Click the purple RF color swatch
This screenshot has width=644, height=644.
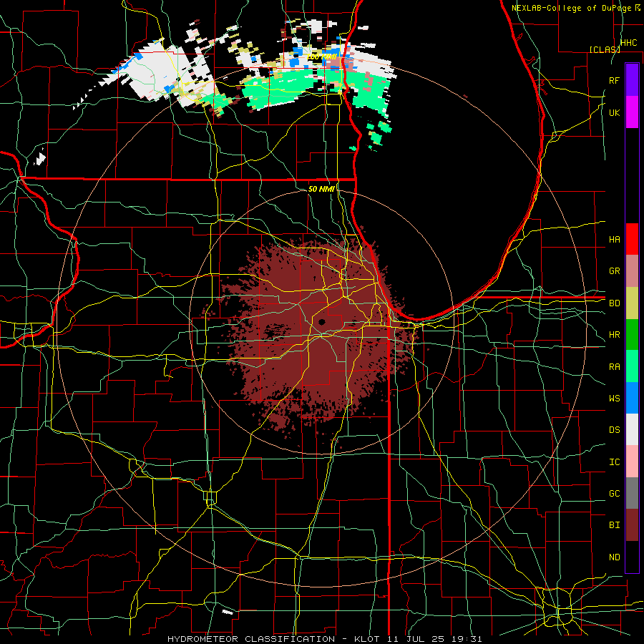[632, 80]
